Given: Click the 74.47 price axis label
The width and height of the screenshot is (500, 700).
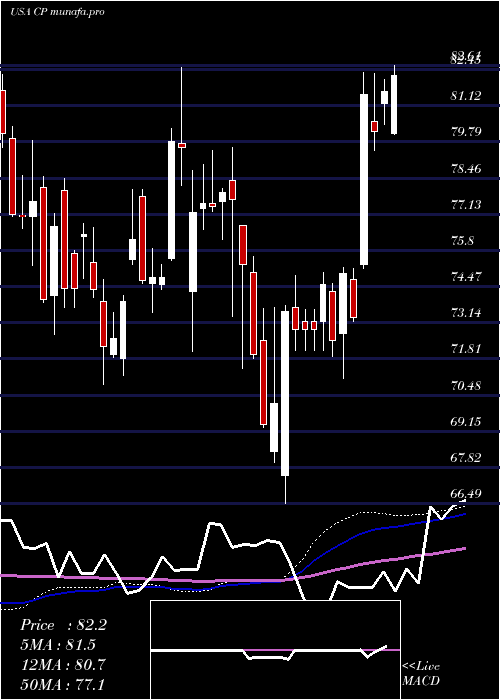Looking at the screenshot, I should pyautogui.click(x=466, y=277).
